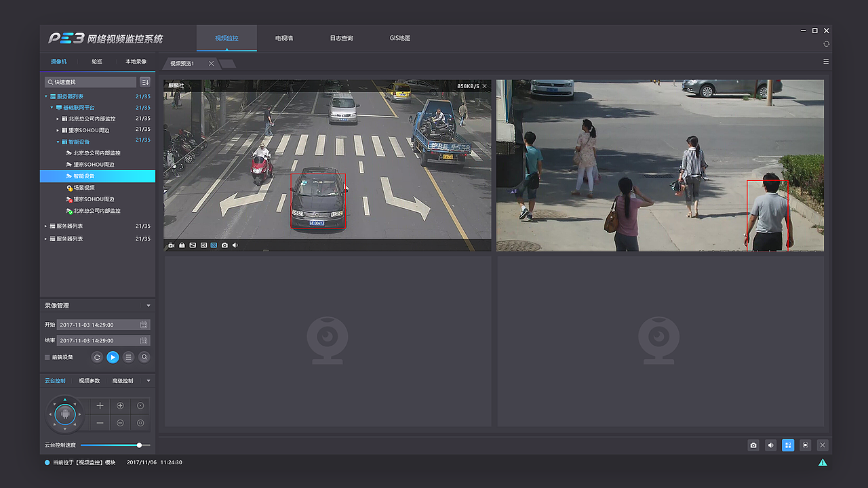Adjust the 云台控制速度 slider handle
Image resolution: width=868 pixels, height=488 pixels.
(139, 445)
